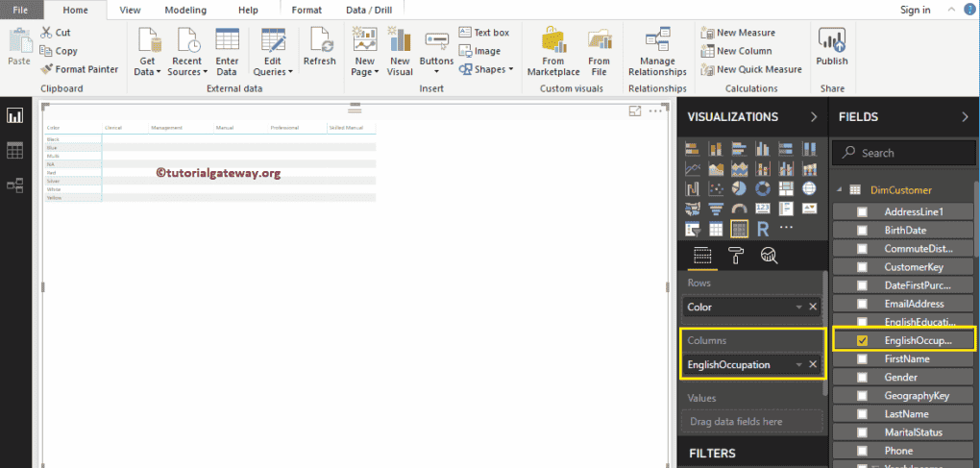Check the AddressLine1 field
Viewport: 980px width, 468px height.
click(x=862, y=211)
